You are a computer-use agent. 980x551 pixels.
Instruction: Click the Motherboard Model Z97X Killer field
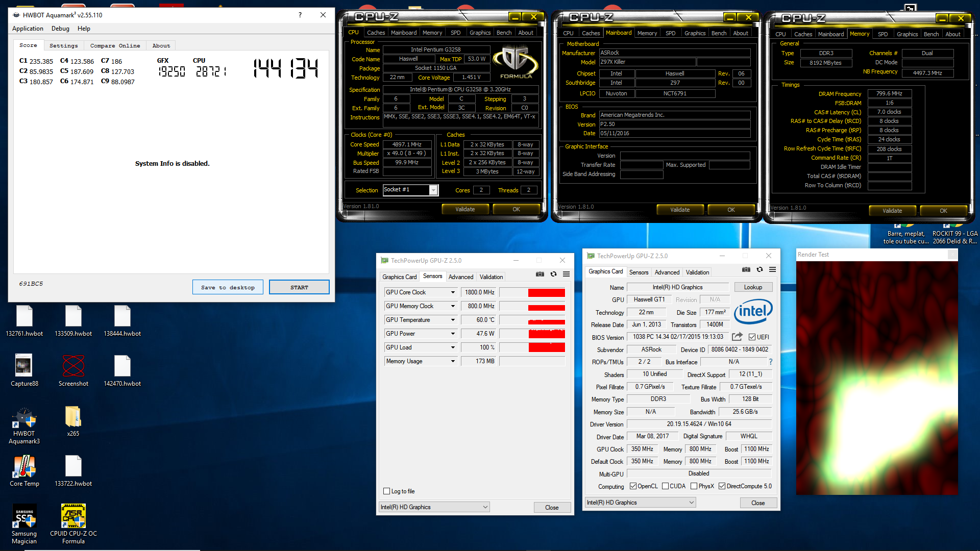tap(647, 62)
